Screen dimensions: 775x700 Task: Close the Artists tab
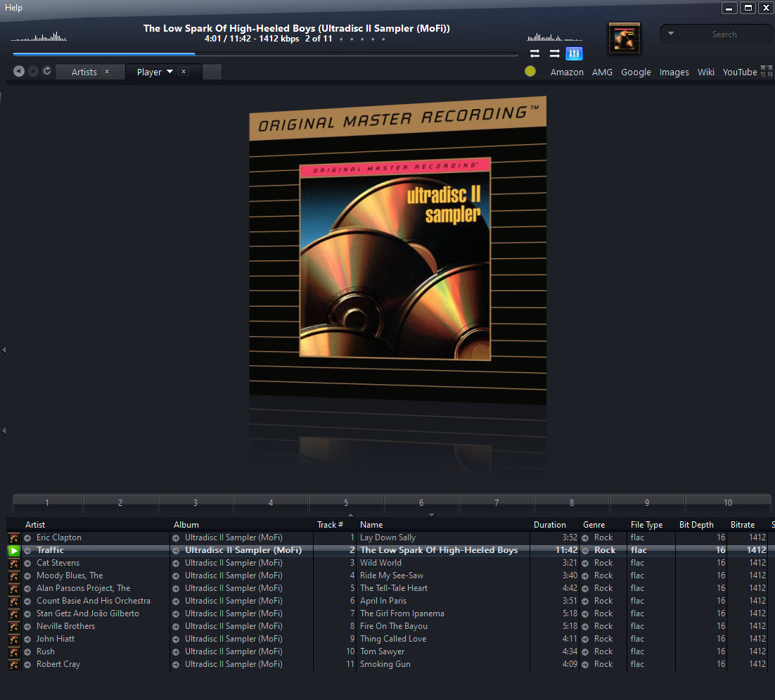click(x=107, y=72)
